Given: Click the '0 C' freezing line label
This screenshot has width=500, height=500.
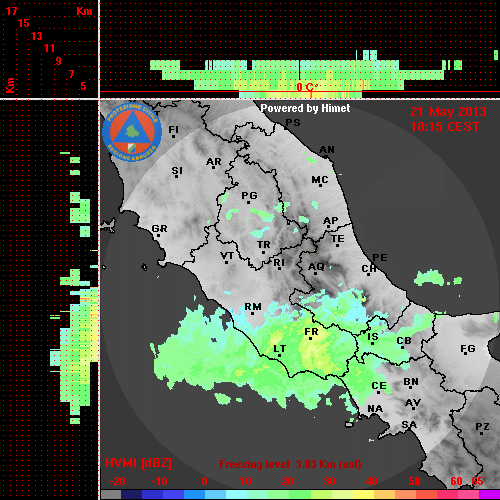Looking at the screenshot, I should click(306, 87).
